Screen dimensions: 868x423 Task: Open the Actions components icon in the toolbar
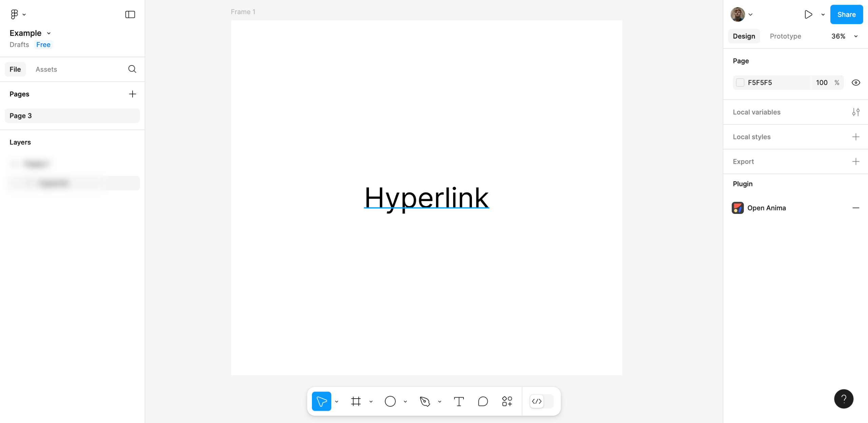coord(507,401)
